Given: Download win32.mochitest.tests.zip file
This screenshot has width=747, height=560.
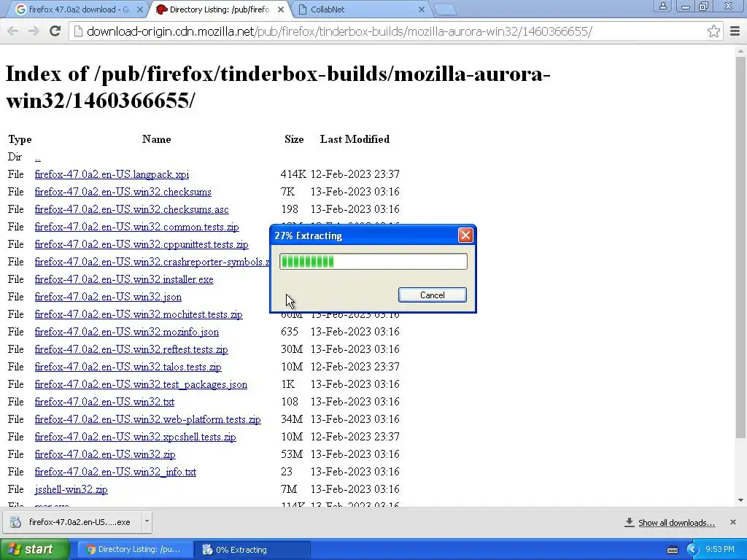Looking at the screenshot, I should click(x=139, y=314).
